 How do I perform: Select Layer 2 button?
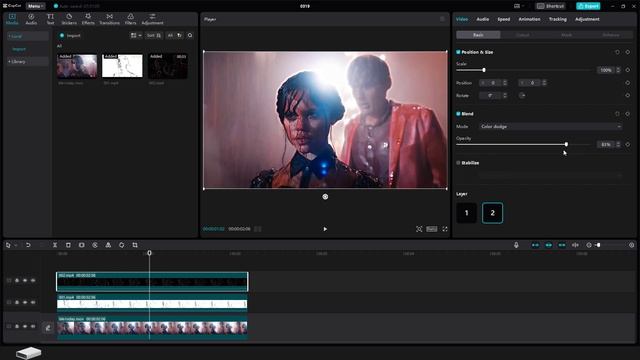(492, 213)
